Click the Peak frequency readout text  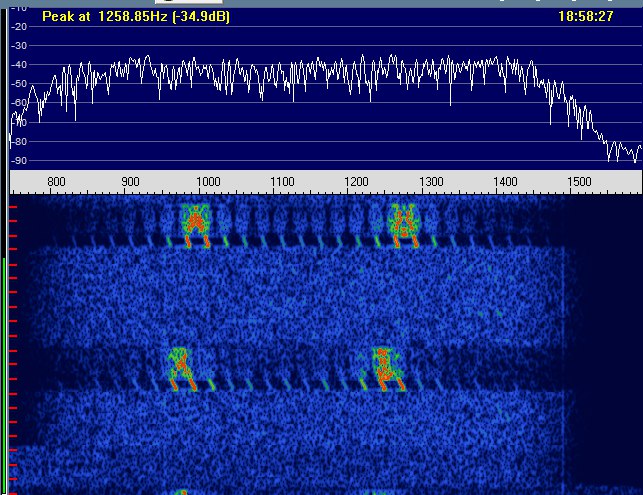[x=136, y=17]
